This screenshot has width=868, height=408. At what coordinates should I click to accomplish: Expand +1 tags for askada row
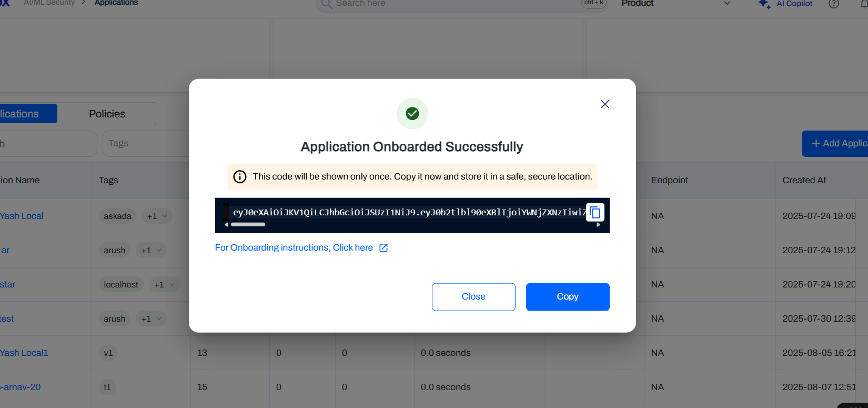coord(157,216)
